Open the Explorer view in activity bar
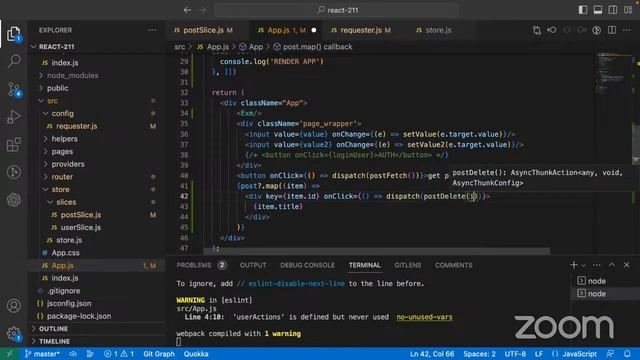 coord(13,33)
